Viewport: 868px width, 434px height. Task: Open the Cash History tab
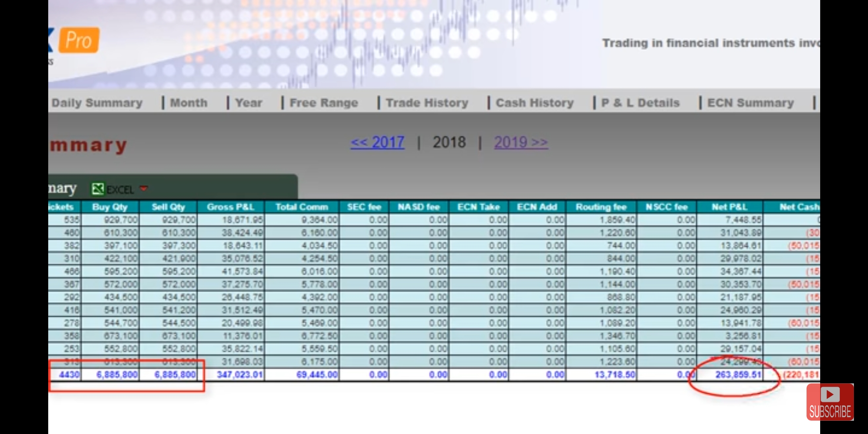pyautogui.click(x=534, y=103)
